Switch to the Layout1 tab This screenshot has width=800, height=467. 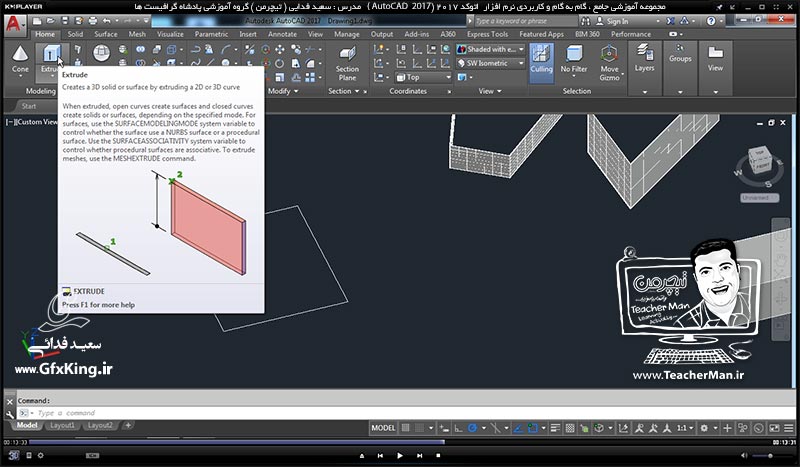[62, 426]
